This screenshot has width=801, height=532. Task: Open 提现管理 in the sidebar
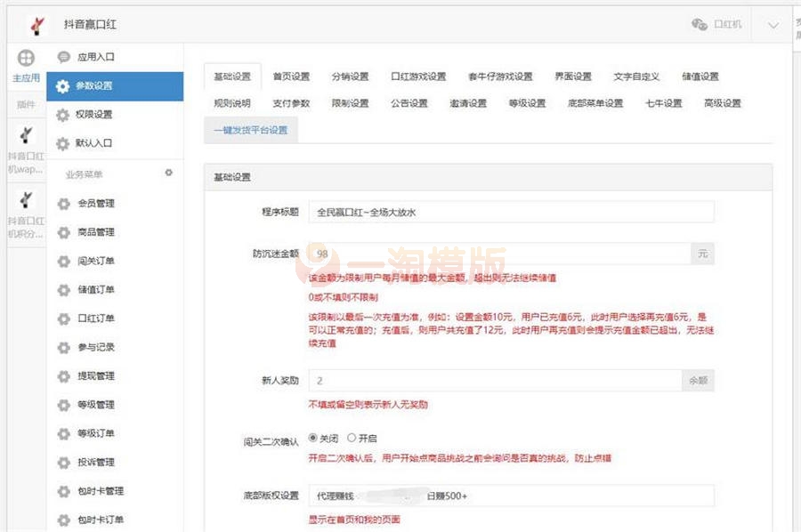[x=62, y=376]
